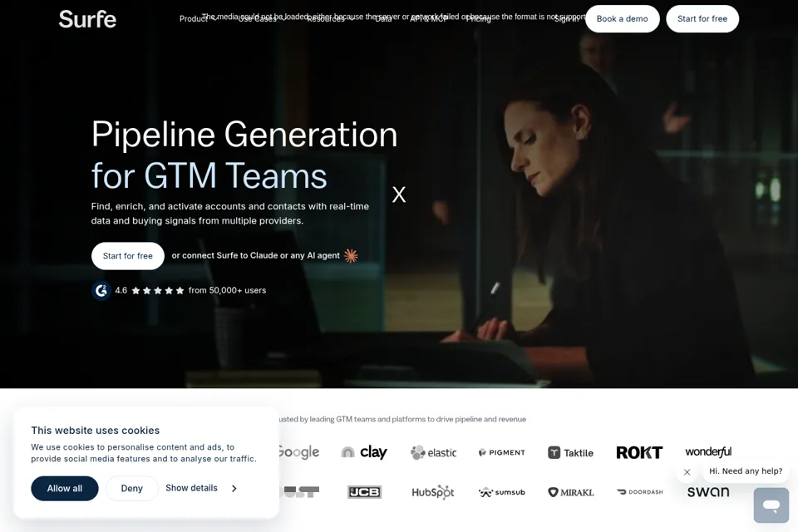
Task: Close the 'Need any help?' bubble
Action: click(x=687, y=472)
